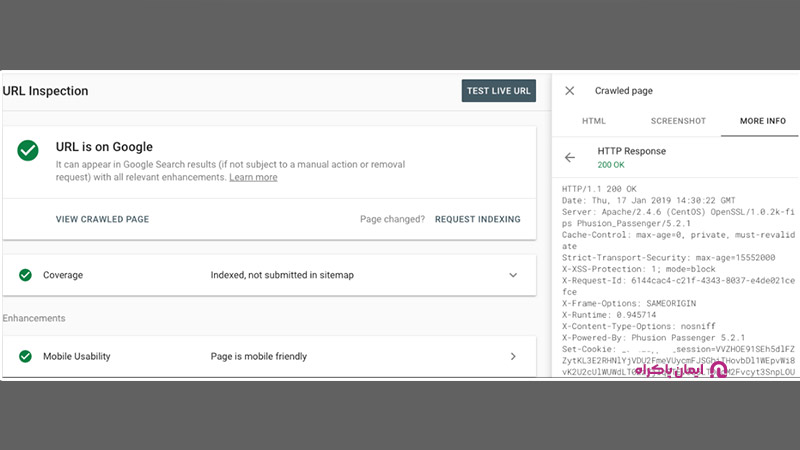Click the 'Strict-Transport-Security' header line
800x450 pixels.
point(668,258)
